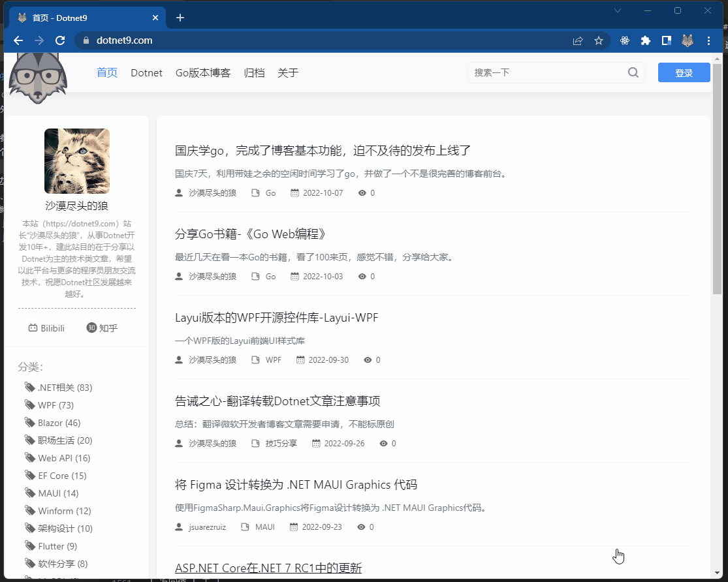The height and width of the screenshot is (582, 728).
Task: Open the EF Core (15) category
Action: [x=55, y=476]
